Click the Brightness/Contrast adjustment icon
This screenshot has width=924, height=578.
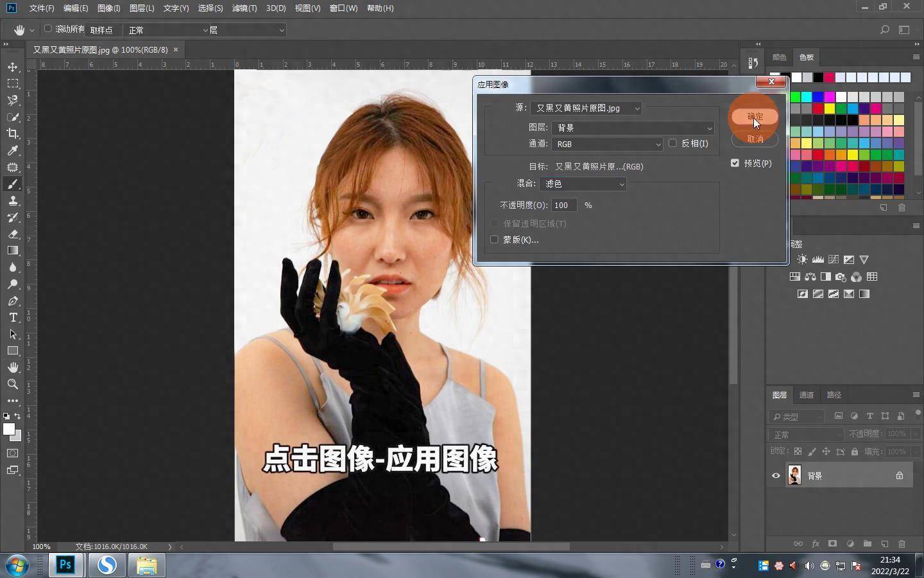click(802, 259)
